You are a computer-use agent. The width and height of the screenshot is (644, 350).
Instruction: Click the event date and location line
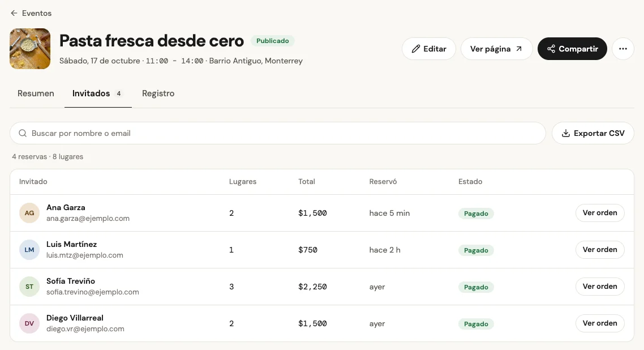tap(181, 61)
